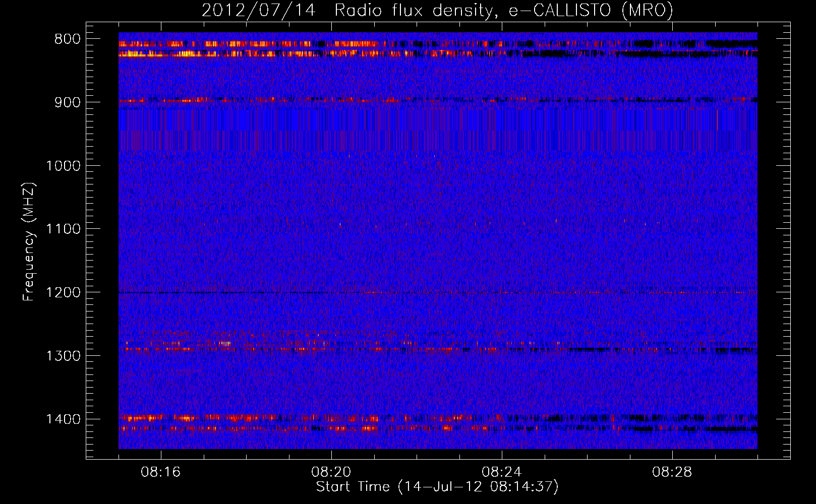
Task: Click the 08:16 time tick label
Action: 161,472
